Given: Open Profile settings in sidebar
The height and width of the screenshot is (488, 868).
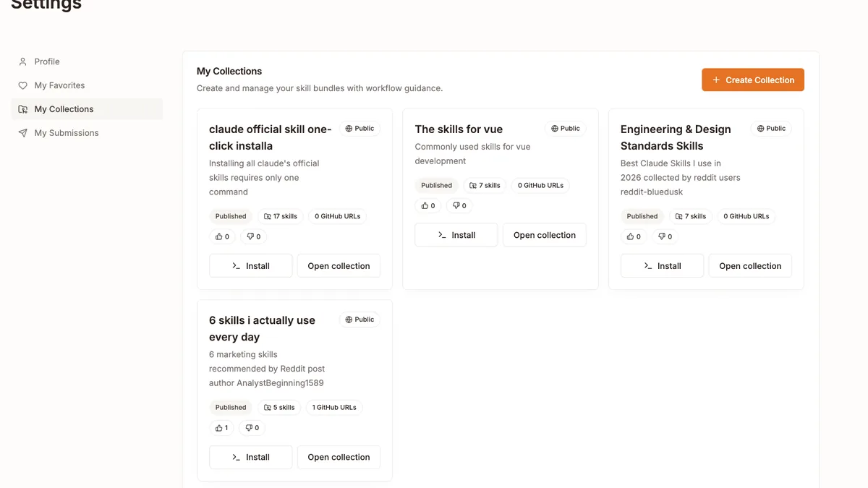Looking at the screenshot, I should 47,61.
